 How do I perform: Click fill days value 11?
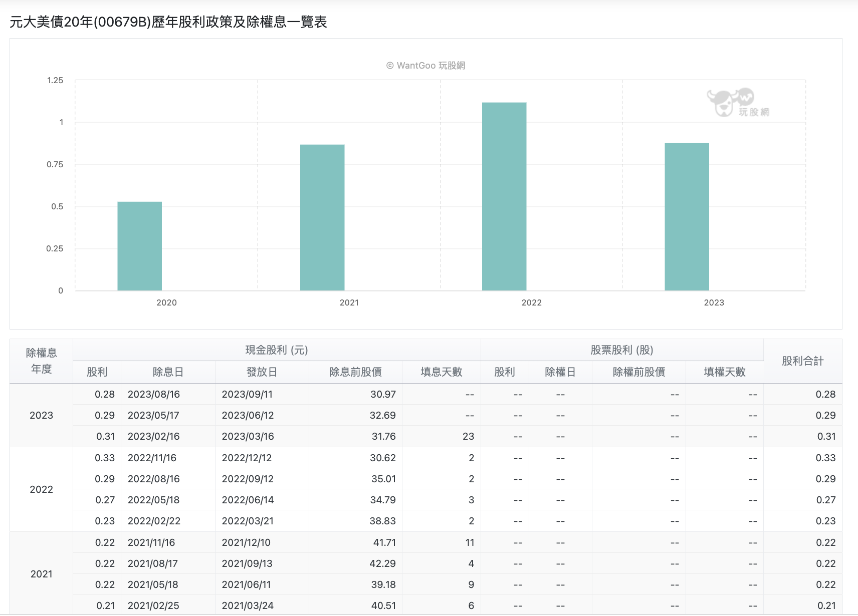tap(470, 543)
